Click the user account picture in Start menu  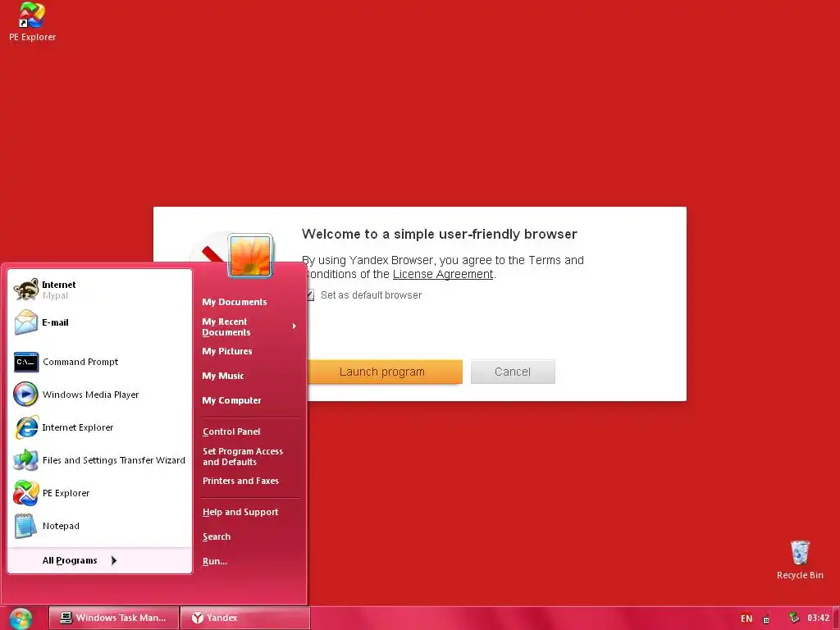point(250,256)
